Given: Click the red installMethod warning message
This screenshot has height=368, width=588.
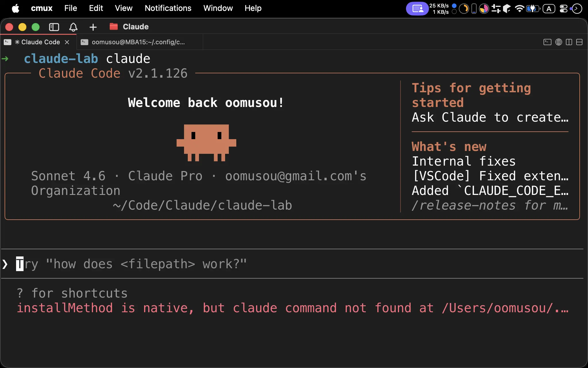Looking at the screenshot, I should click(293, 308).
